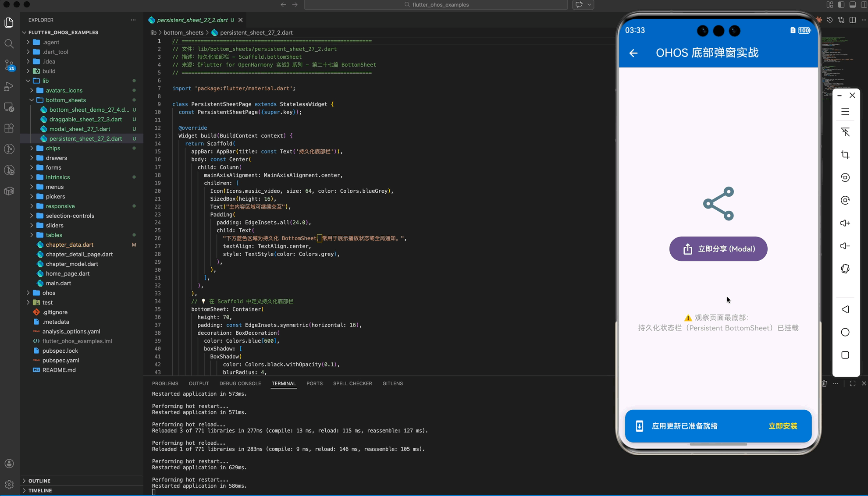This screenshot has height=496, width=868.
Task: Expand the OUTLINE section
Action: click(39, 481)
